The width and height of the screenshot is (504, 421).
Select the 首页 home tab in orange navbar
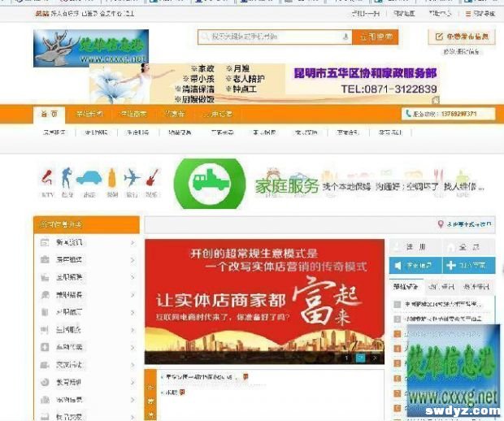coord(49,114)
